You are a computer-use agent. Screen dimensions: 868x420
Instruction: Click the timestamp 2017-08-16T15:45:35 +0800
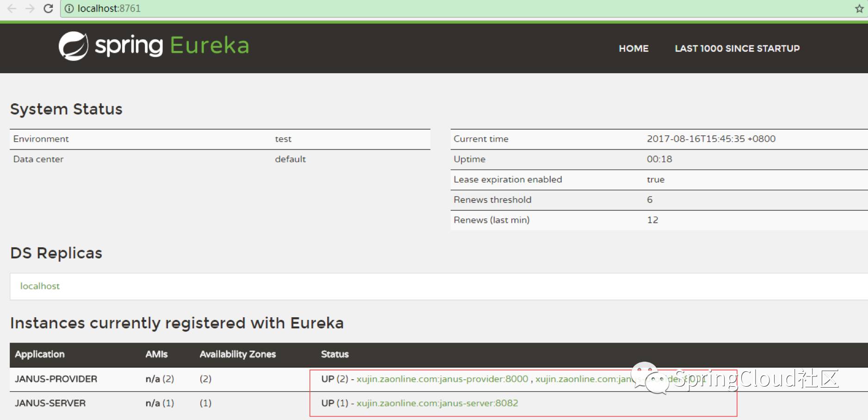pos(711,139)
